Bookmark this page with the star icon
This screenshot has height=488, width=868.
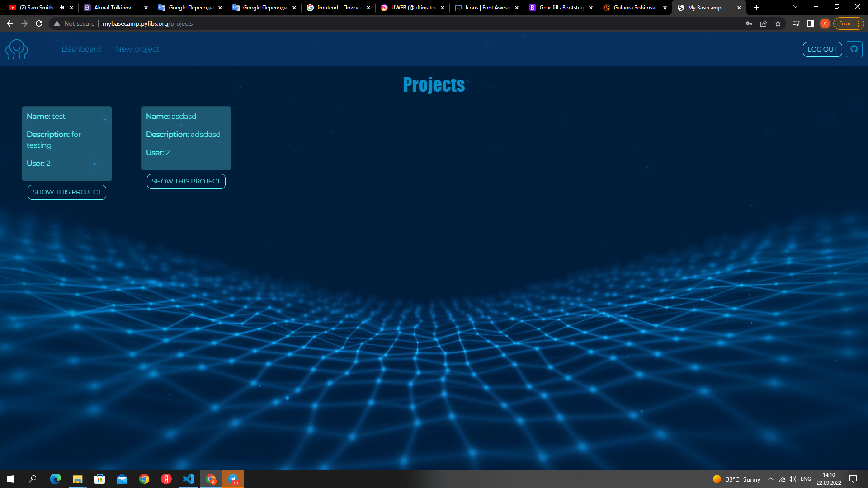point(778,23)
